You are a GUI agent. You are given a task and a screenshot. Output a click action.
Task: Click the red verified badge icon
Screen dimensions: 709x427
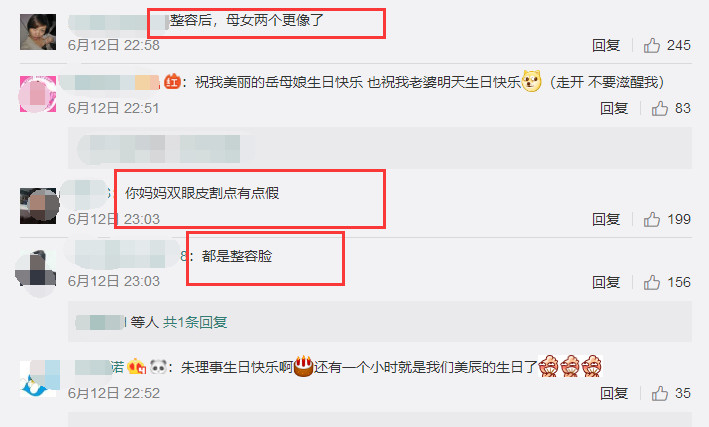172,82
